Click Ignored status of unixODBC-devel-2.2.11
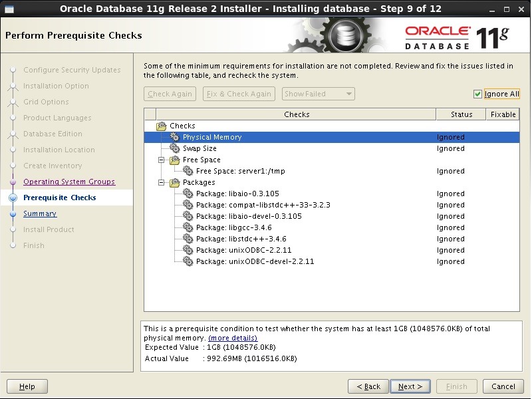This screenshot has height=399, width=532. pyautogui.click(x=451, y=261)
